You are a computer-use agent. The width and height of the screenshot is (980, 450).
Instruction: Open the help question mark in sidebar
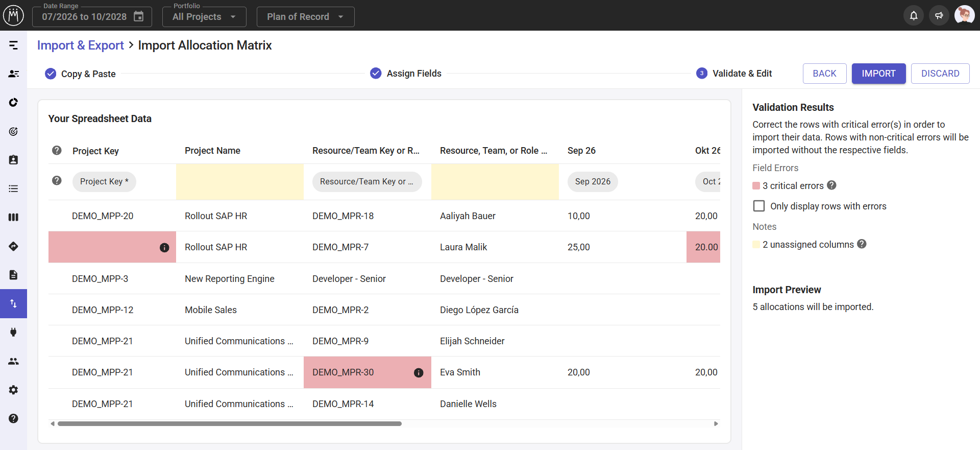(14, 418)
